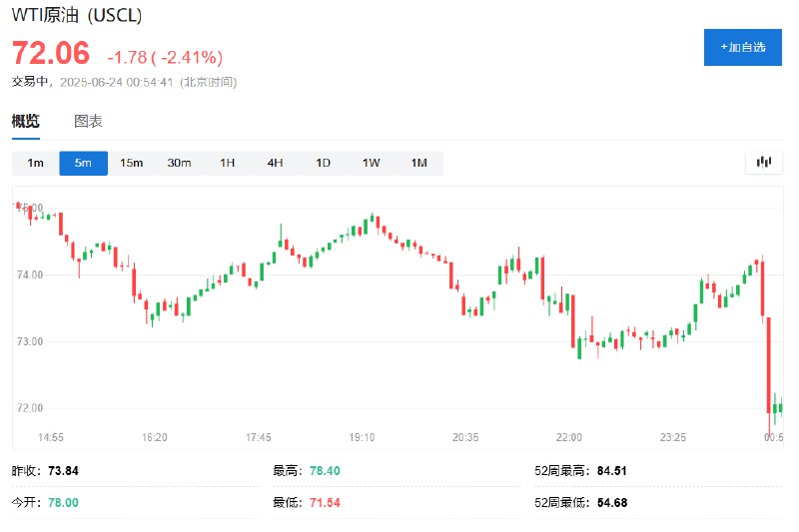Click the 17:45 time axis label
799x532 pixels.
pos(259,437)
